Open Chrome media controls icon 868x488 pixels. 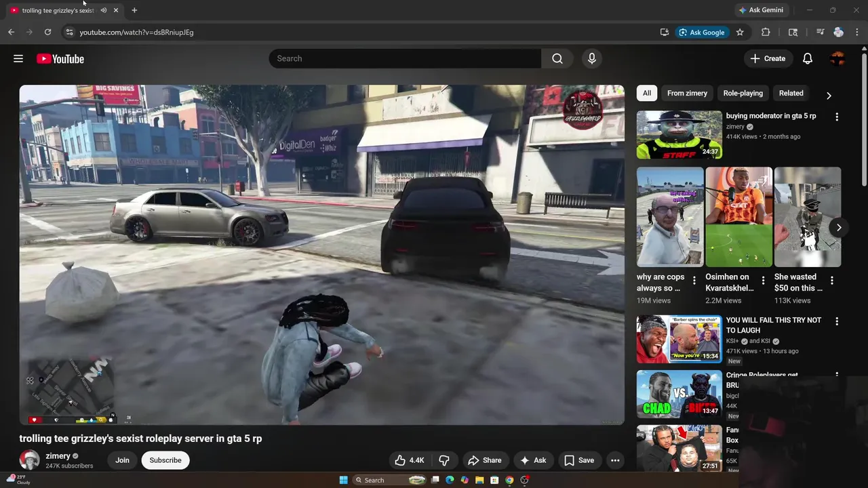coord(820,32)
